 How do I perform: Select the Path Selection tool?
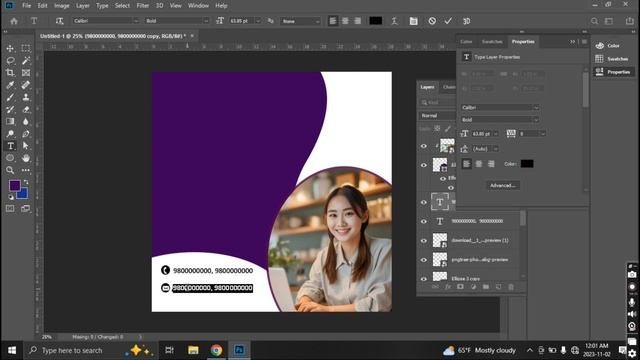(x=26, y=146)
